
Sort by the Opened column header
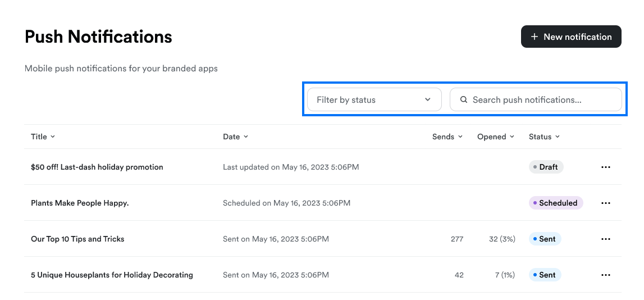pyautogui.click(x=495, y=137)
